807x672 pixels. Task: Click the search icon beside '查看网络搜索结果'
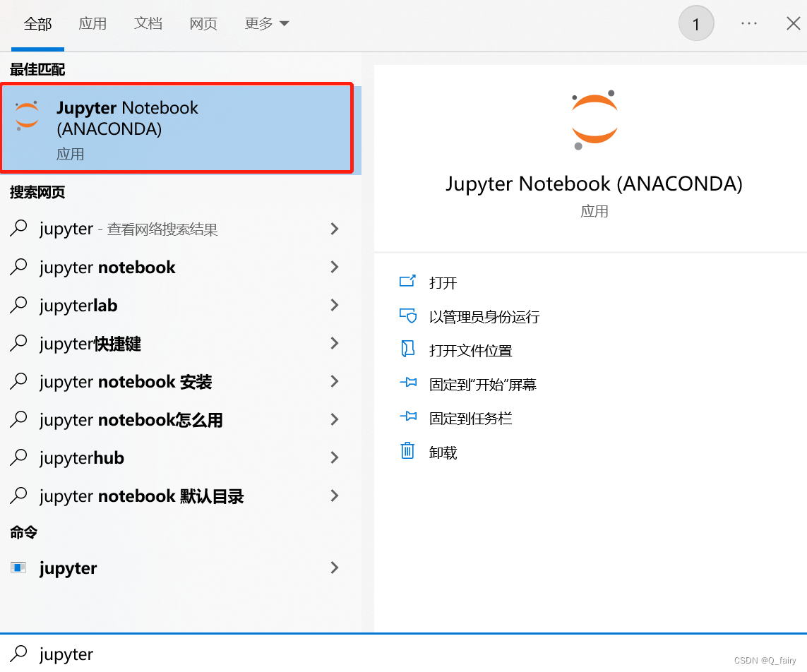(x=18, y=228)
